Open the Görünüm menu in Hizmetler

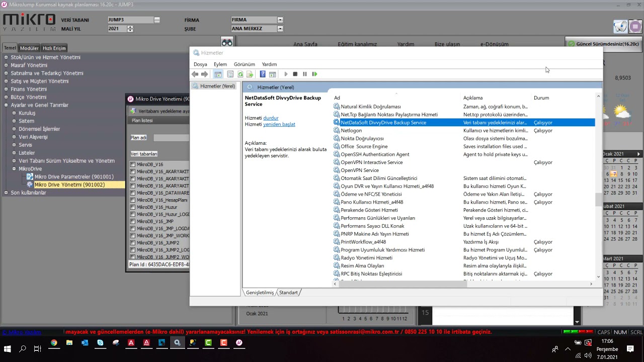click(245, 64)
